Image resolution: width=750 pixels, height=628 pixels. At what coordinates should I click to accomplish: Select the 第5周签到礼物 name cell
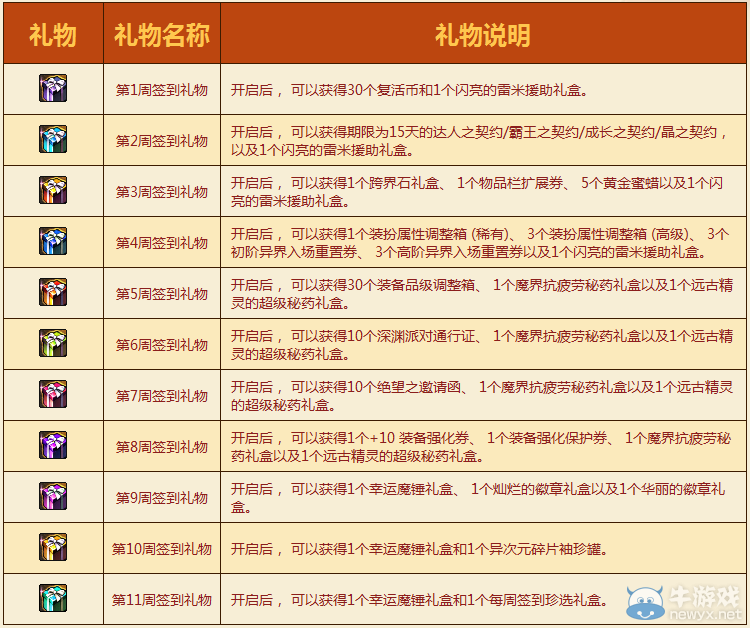tap(162, 293)
